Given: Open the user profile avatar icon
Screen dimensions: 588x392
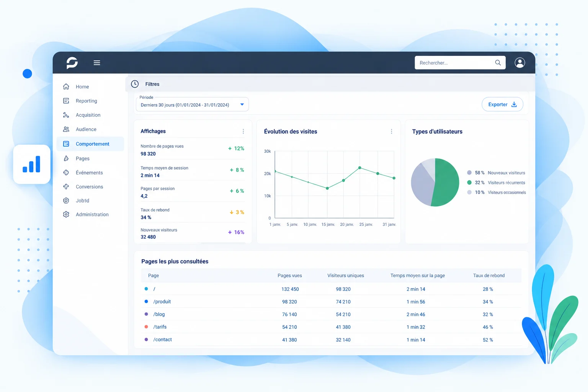Looking at the screenshot, I should [x=519, y=63].
